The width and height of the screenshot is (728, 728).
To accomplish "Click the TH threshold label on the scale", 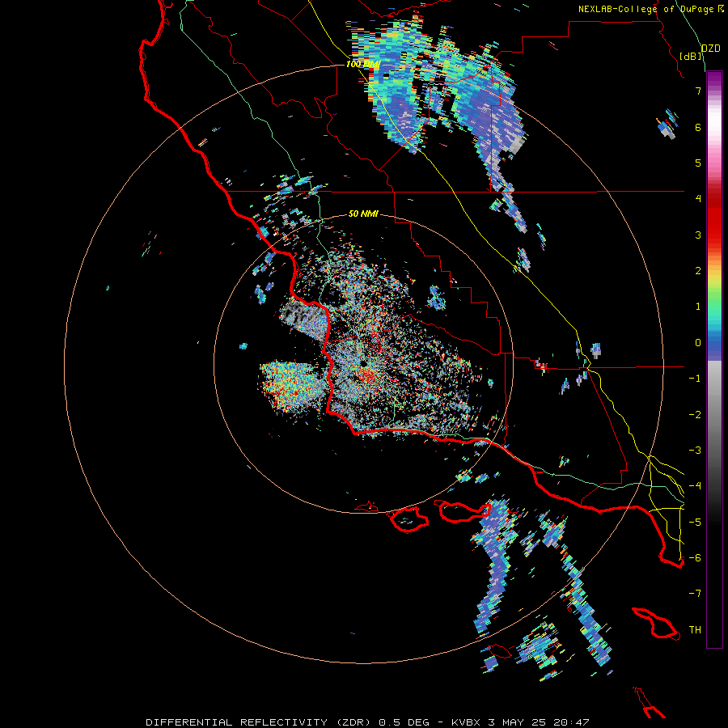I will (x=695, y=630).
